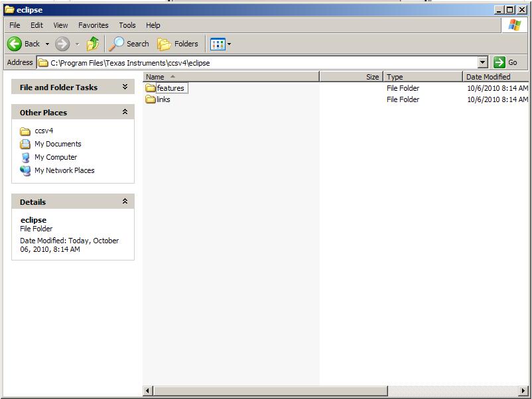The width and height of the screenshot is (532, 399).
Task: Go back with the green Back arrow
Action: click(15, 44)
